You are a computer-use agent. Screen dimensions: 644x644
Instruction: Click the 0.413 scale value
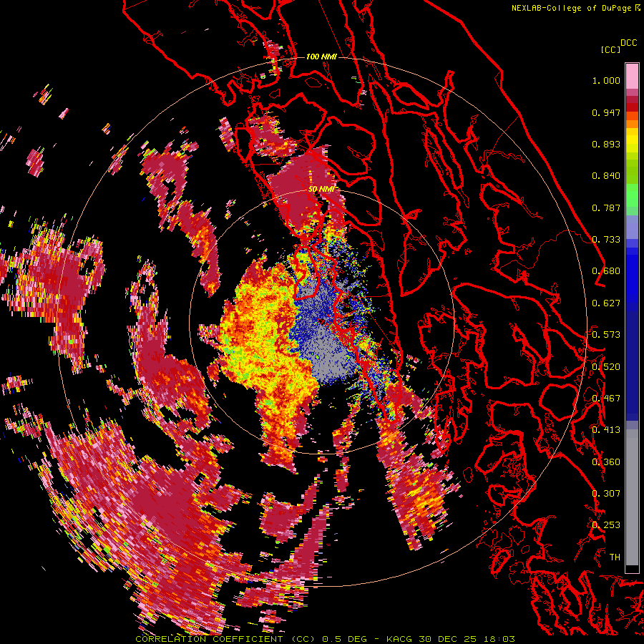(606, 430)
